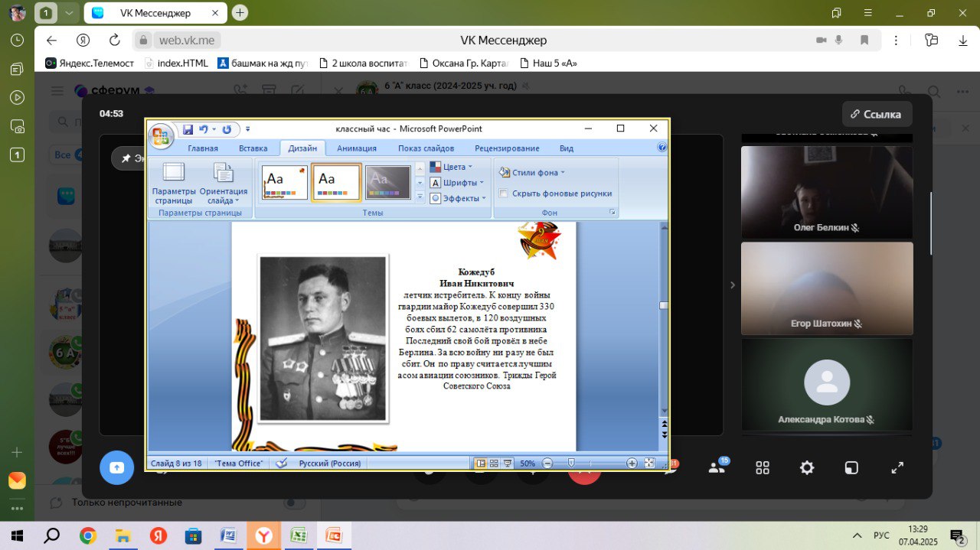Open the Фон group dialog launcher
This screenshot has height=550, width=980.
coord(612,212)
